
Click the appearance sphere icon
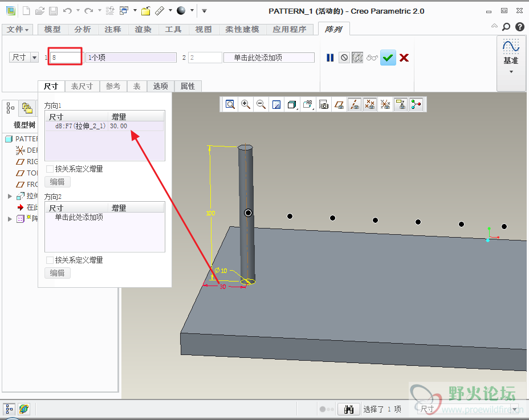click(181, 11)
